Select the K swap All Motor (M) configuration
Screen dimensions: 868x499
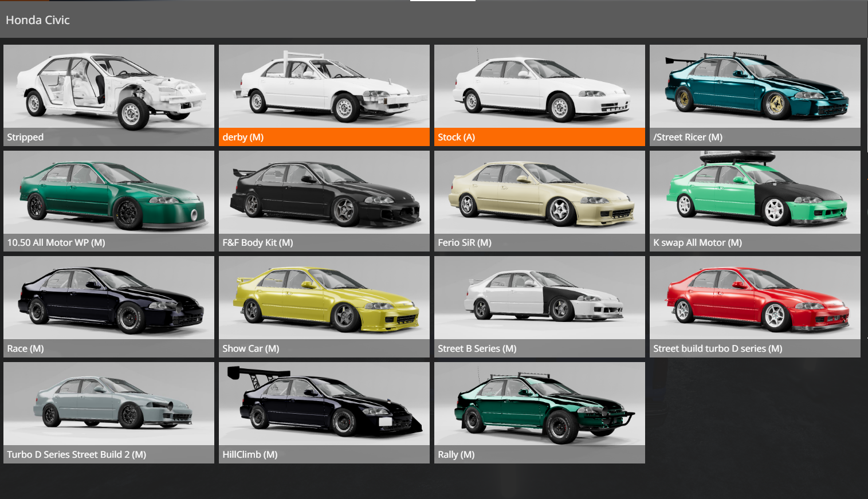(755, 201)
